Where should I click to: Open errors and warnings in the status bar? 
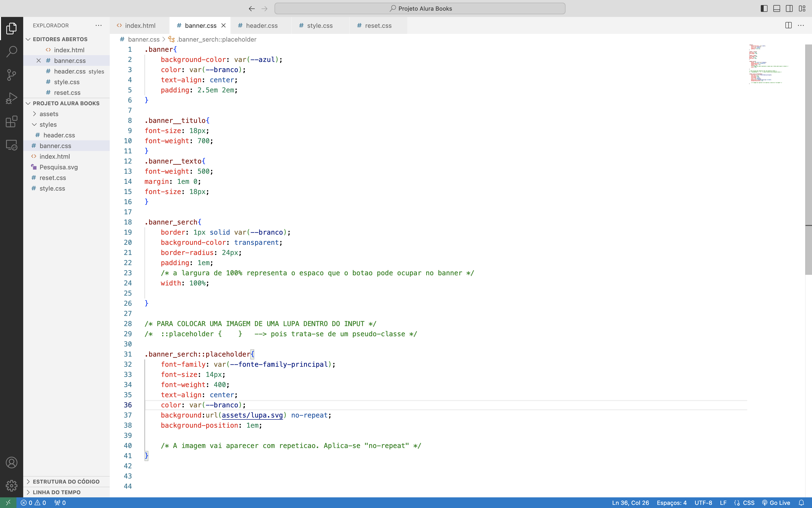(x=33, y=503)
